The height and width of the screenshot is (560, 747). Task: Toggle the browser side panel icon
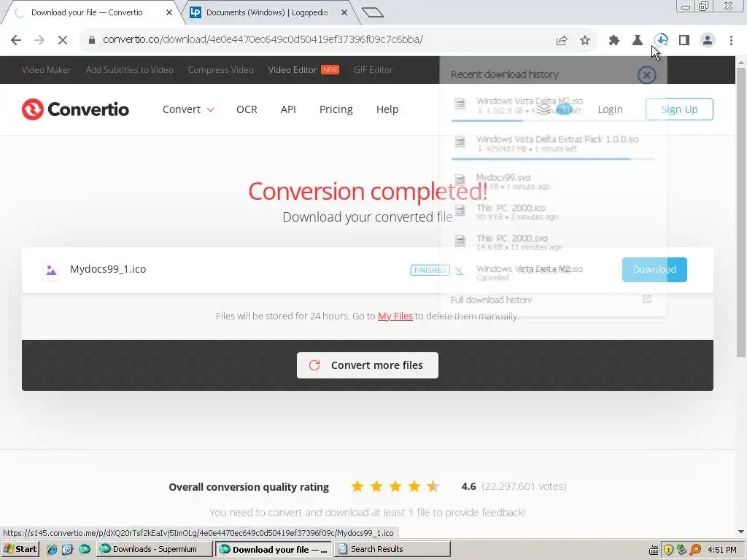[684, 41]
